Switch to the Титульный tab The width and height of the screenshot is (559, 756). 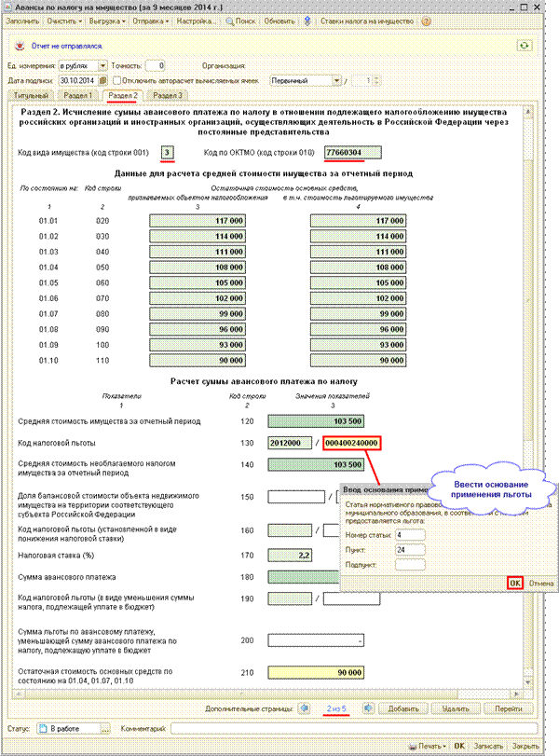click(x=31, y=95)
